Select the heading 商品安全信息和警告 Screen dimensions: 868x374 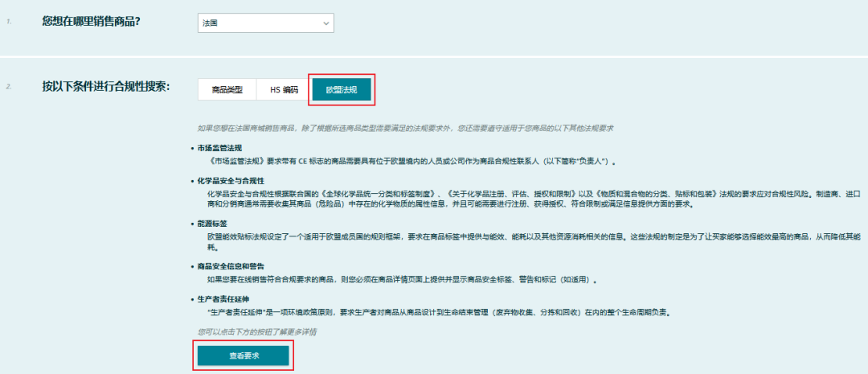click(x=231, y=266)
